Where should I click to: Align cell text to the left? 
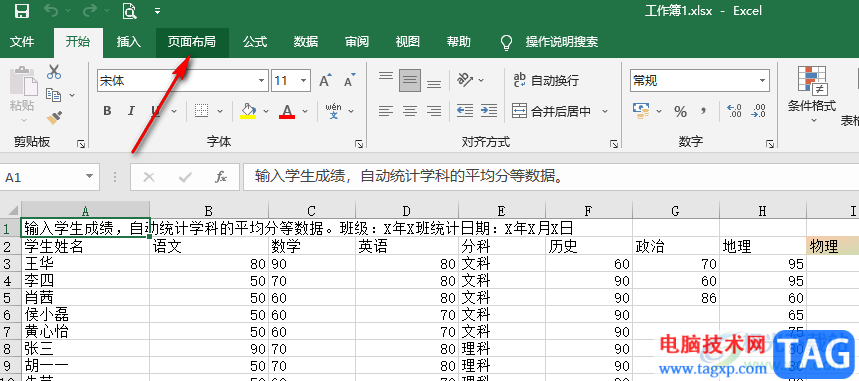tap(386, 111)
